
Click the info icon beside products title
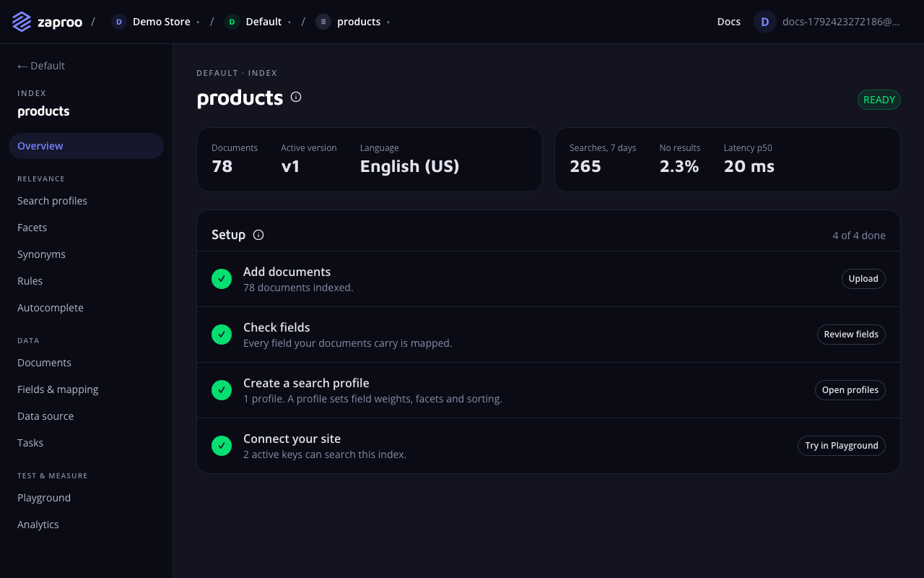(x=296, y=97)
